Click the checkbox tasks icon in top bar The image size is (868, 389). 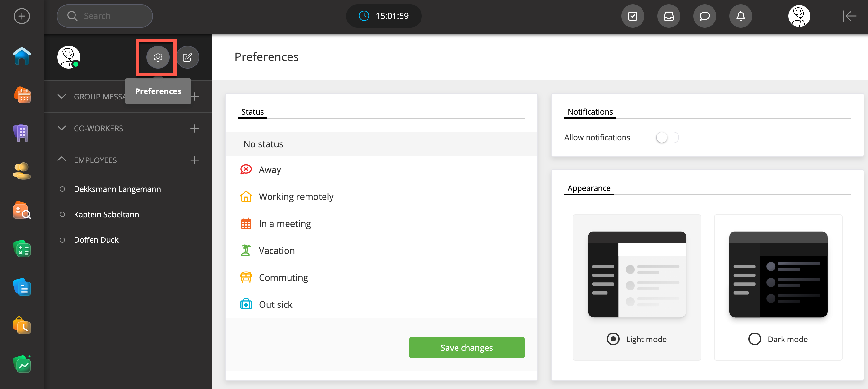pyautogui.click(x=633, y=16)
